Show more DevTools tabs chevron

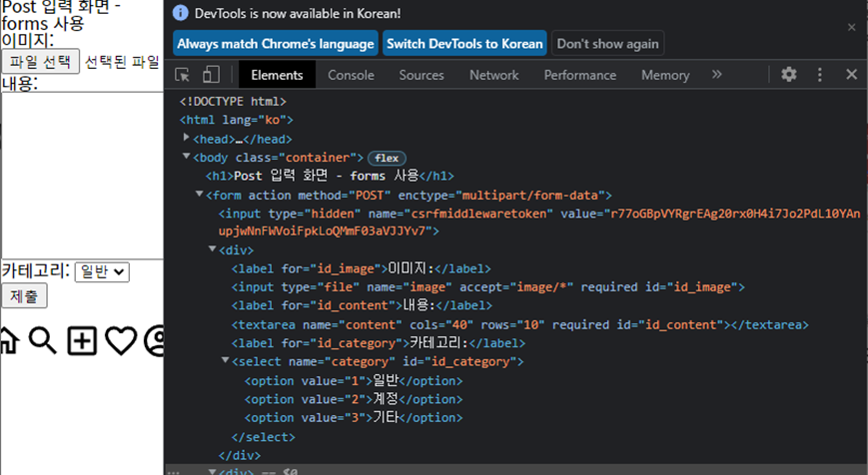point(717,74)
